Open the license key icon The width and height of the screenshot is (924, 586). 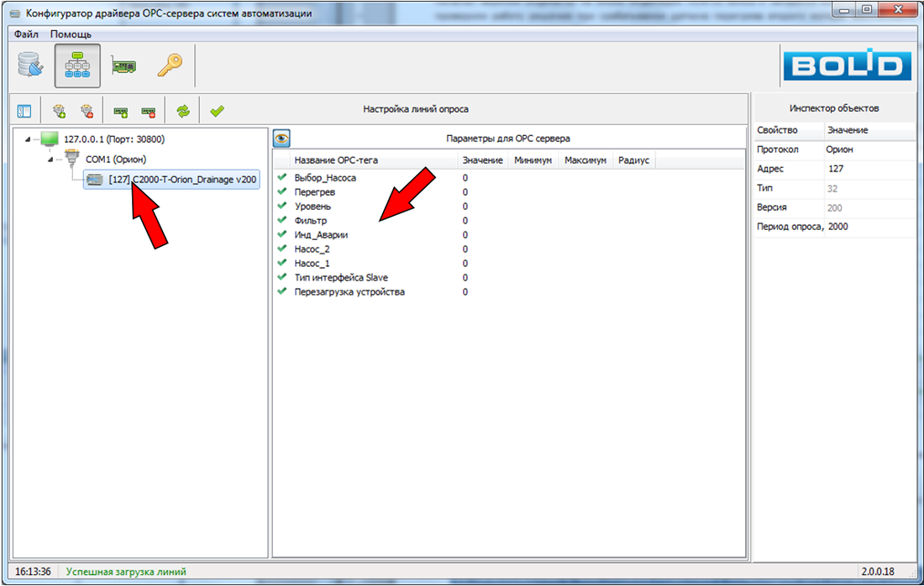[x=170, y=66]
